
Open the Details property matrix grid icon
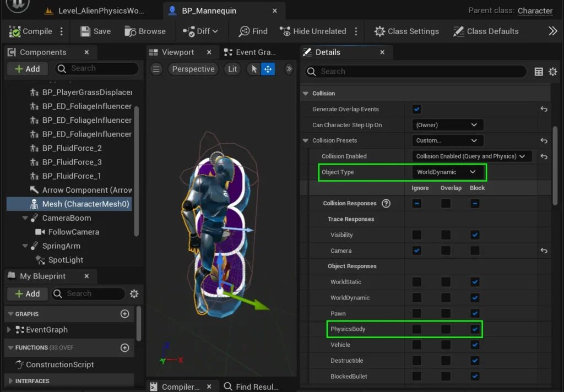(539, 72)
